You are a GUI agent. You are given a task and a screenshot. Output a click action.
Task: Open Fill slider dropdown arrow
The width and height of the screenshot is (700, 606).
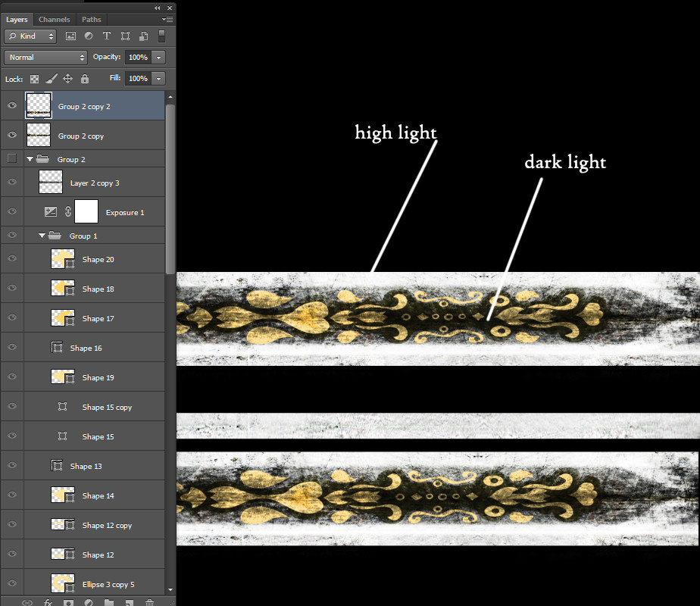click(158, 79)
